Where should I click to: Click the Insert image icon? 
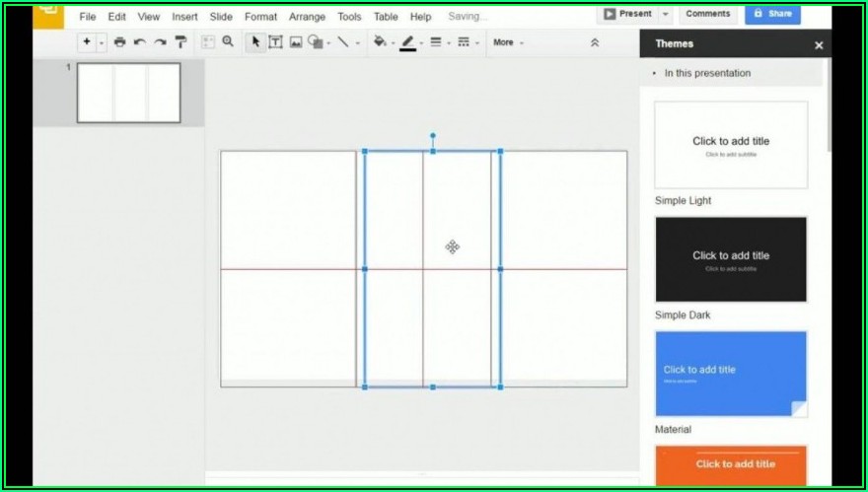click(x=295, y=42)
